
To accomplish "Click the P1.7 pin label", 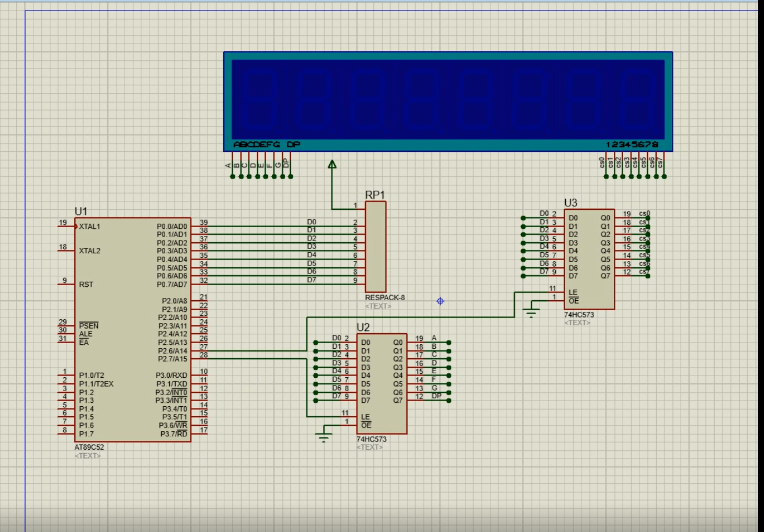I will tap(86, 433).
